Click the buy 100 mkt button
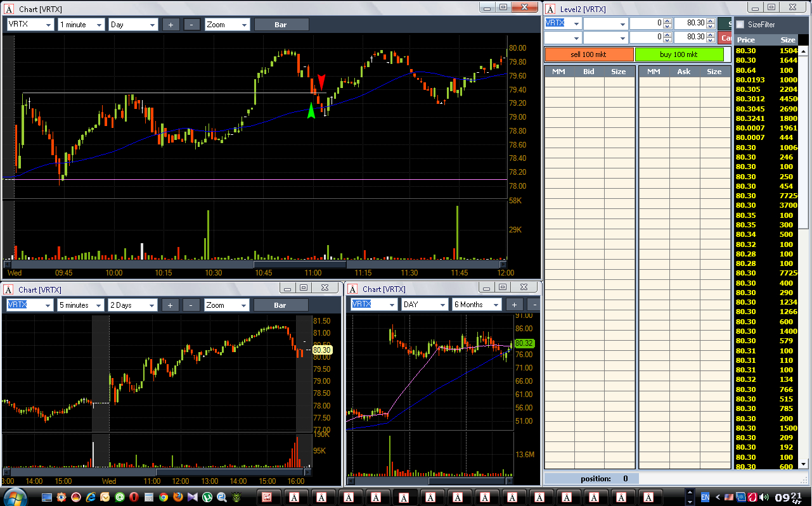The height and width of the screenshot is (506, 812). [679, 54]
